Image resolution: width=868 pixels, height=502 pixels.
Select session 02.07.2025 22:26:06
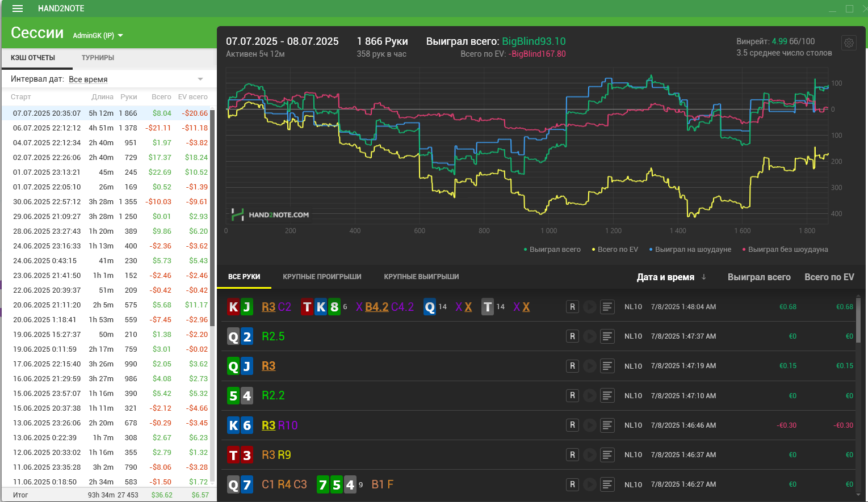tap(106, 158)
